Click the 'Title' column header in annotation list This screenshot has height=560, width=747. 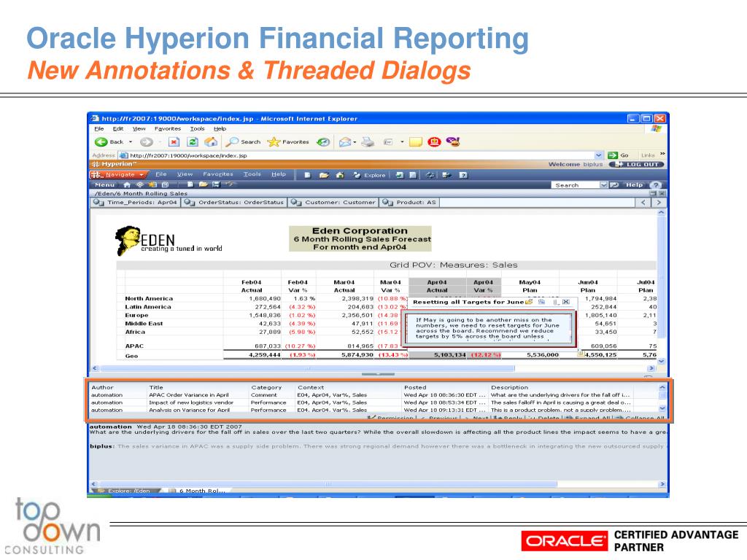coord(156,387)
